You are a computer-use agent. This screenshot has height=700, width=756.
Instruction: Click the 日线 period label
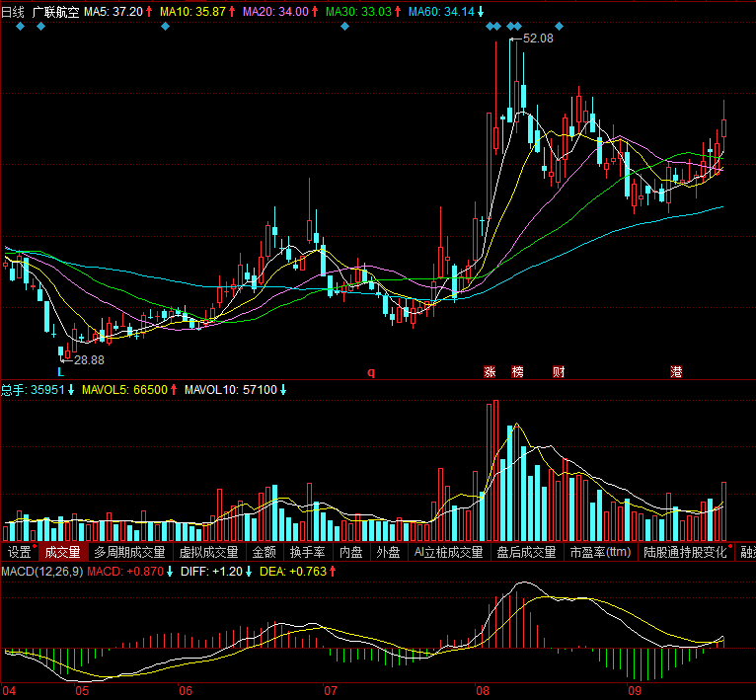pyautogui.click(x=13, y=11)
